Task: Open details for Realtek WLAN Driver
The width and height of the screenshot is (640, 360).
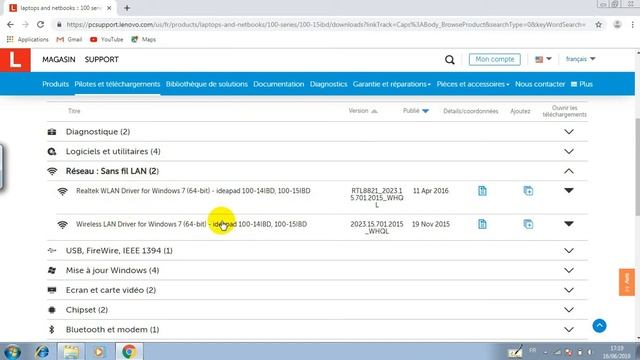Action: tap(482, 191)
